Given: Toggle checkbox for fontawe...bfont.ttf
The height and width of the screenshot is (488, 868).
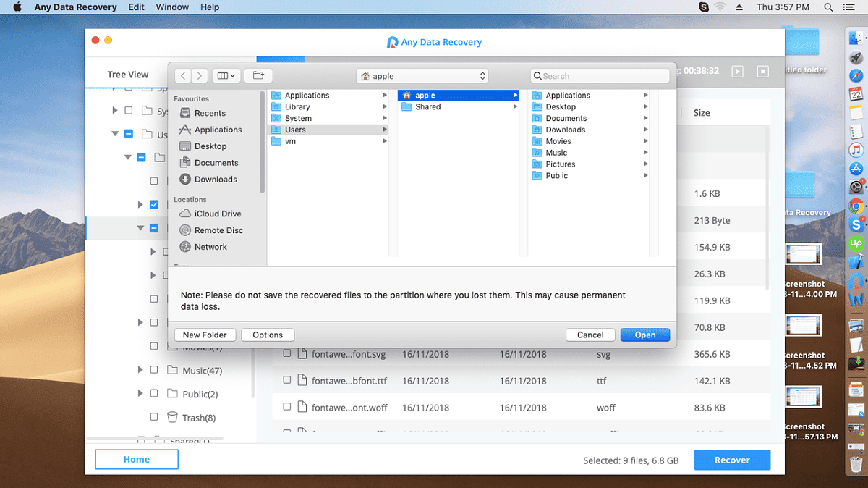Looking at the screenshot, I should click(x=287, y=380).
